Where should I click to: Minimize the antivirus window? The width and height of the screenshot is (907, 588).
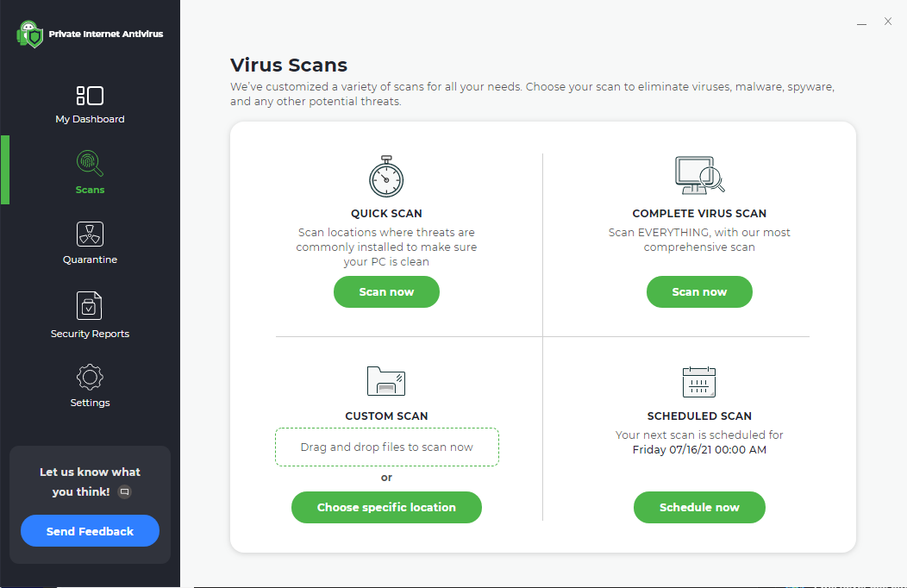click(861, 22)
